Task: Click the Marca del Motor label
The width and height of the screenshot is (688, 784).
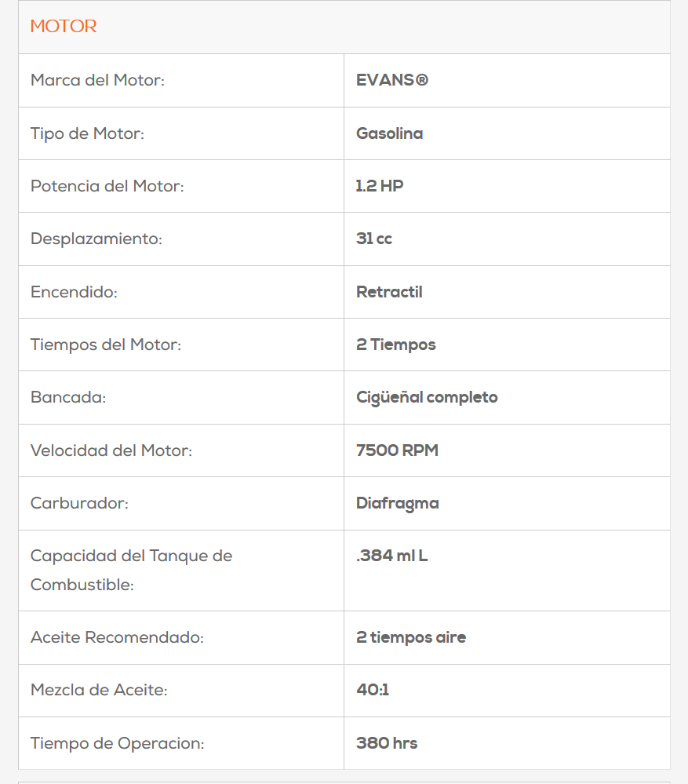Action: [x=97, y=80]
